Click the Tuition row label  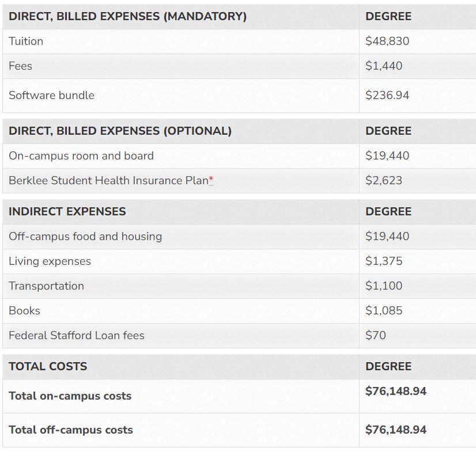[x=26, y=41]
